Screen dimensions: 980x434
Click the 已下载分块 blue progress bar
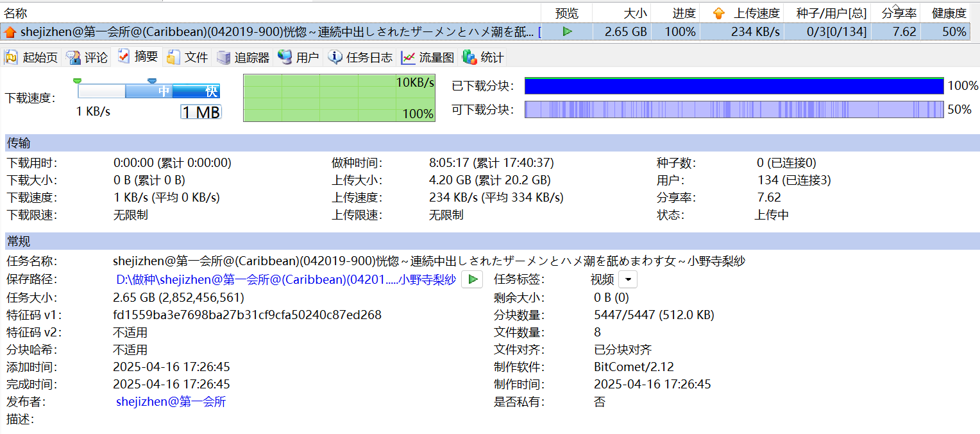pyautogui.click(x=734, y=86)
